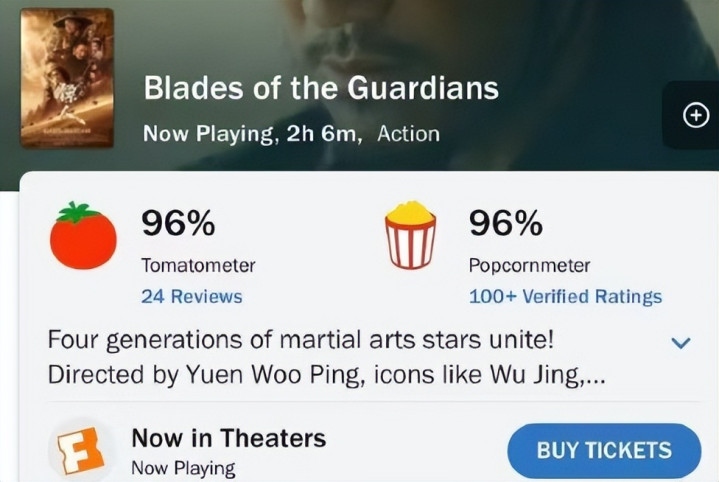
Task: Click the 96% Tomatometer score
Action: pos(178,224)
